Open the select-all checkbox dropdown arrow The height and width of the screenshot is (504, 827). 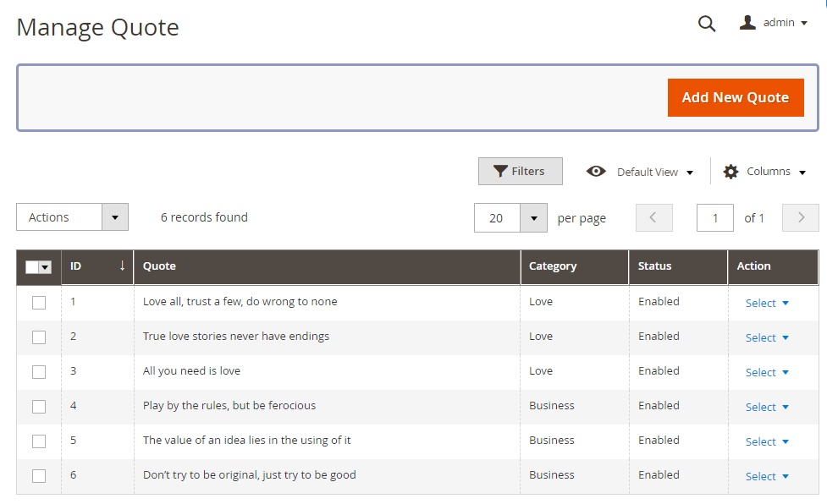click(x=46, y=267)
